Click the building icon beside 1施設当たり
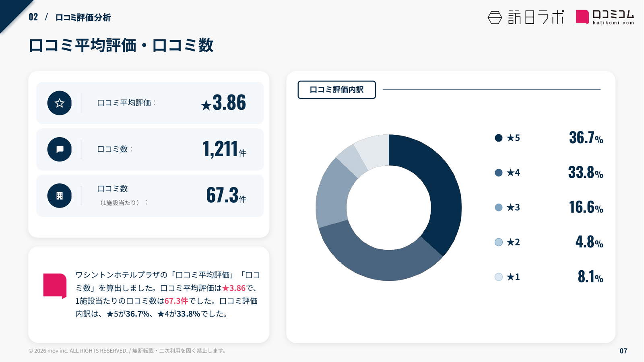 tap(60, 195)
